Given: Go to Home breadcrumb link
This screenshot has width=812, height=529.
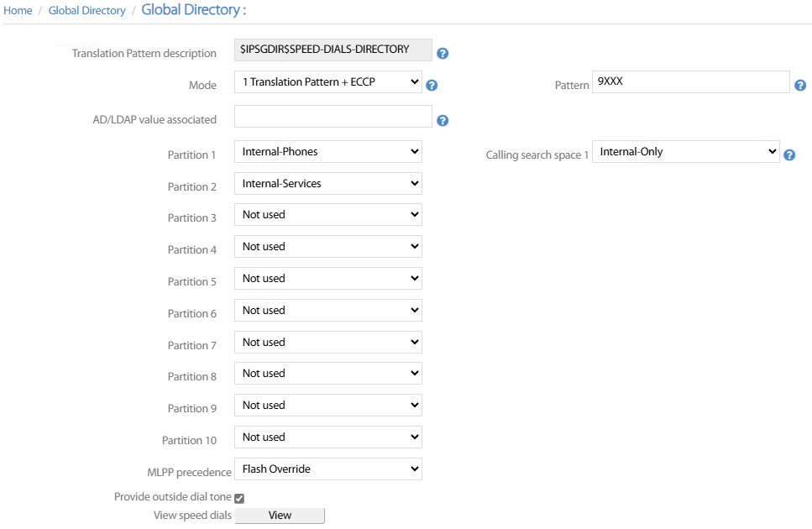Looking at the screenshot, I should point(18,11).
